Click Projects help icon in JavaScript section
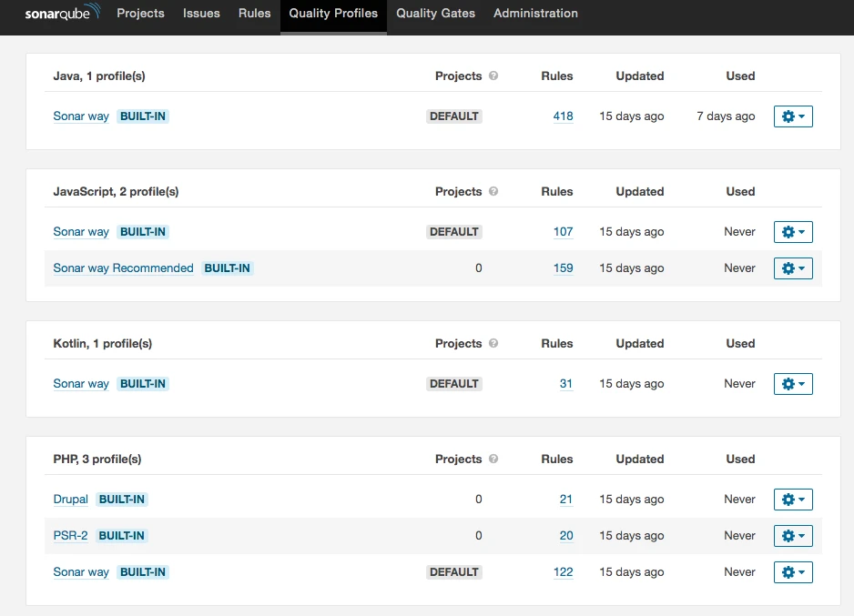The width and height of the screenshot is (854, 616). pyautogui.click(x=493, y=192)
